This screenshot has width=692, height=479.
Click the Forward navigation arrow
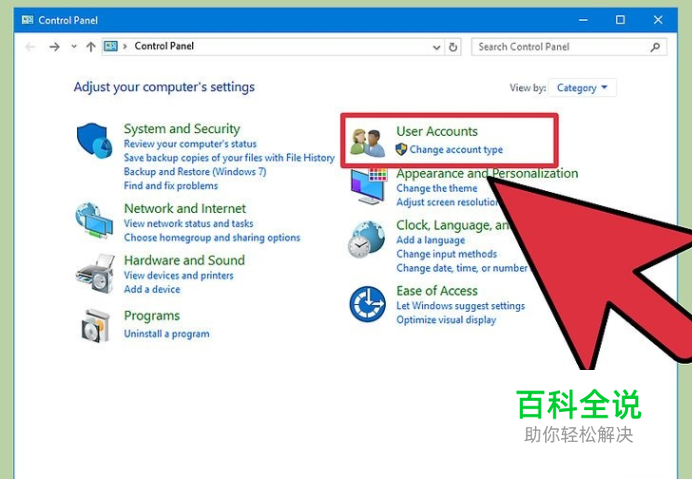tap(54, 47)
